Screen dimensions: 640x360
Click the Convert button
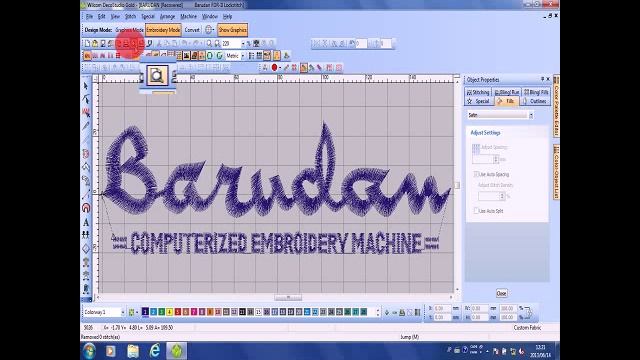(x=192, y=30)
